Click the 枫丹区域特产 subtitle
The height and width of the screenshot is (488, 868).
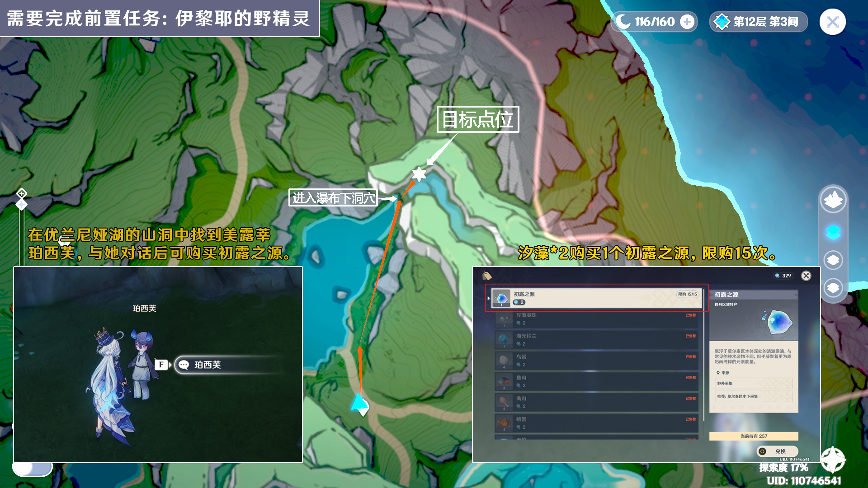(726, 305)
